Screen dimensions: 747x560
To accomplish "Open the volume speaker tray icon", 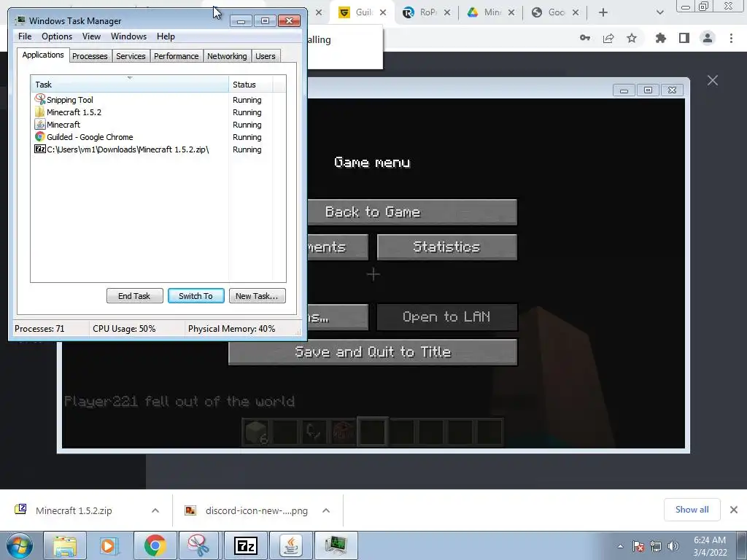I will (673, 547).
